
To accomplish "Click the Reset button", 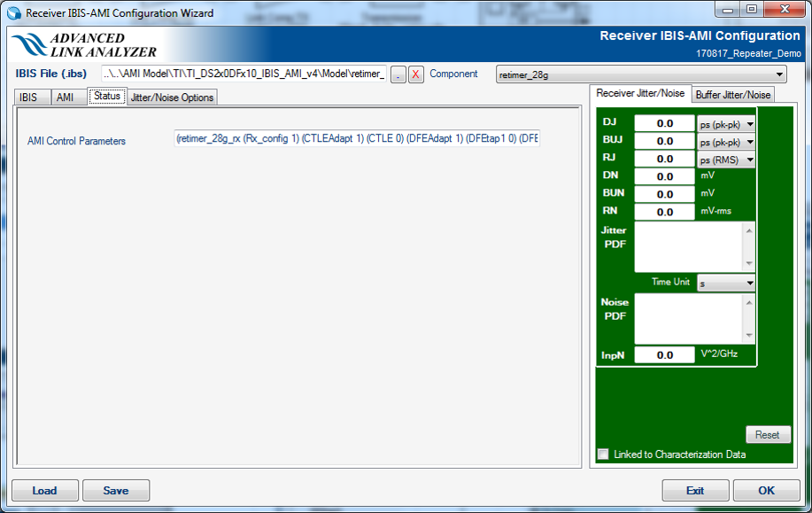I will coord(769,434).
